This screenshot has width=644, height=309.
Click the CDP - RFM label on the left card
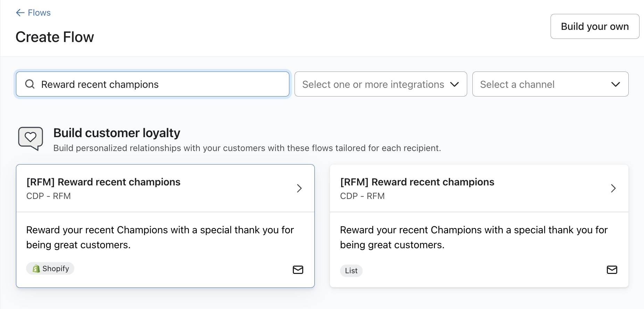pyautogui.click(x=48, y=196)
